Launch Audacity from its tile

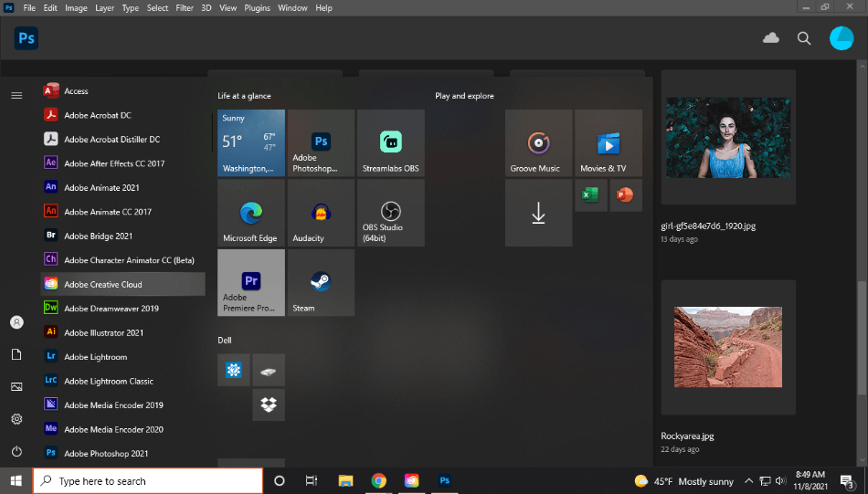tap(321, 213)
